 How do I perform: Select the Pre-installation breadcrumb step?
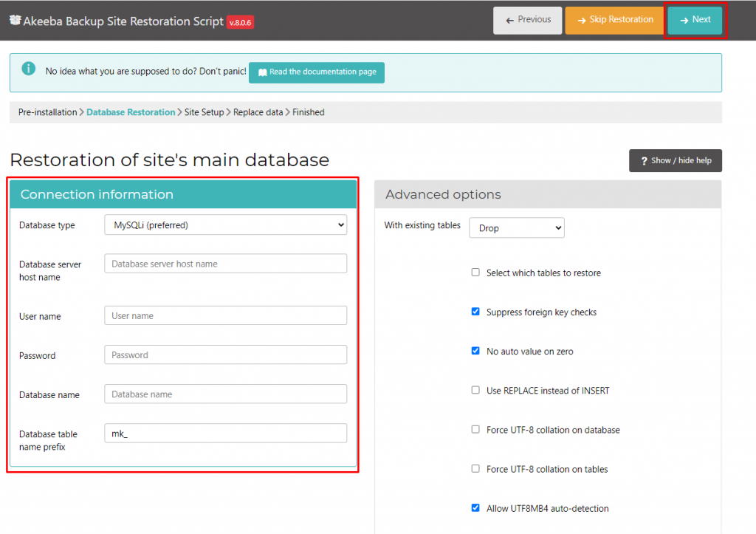coord(47,112)
